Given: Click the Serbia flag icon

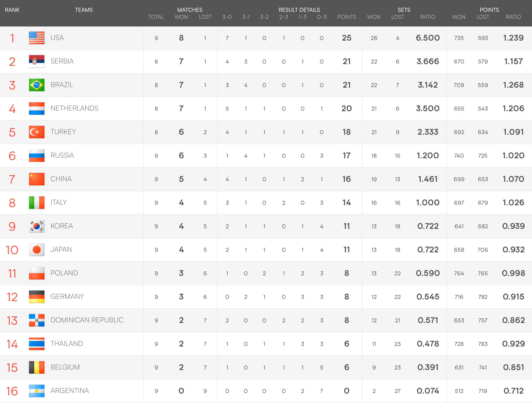Looking at the screenshot, I should (37, 61).
